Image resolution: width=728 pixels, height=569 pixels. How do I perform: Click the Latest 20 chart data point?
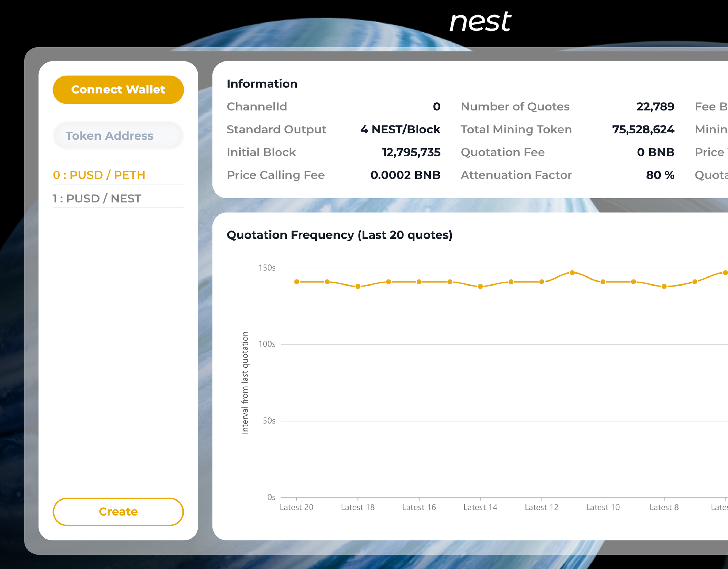click(x=297, y=282)
